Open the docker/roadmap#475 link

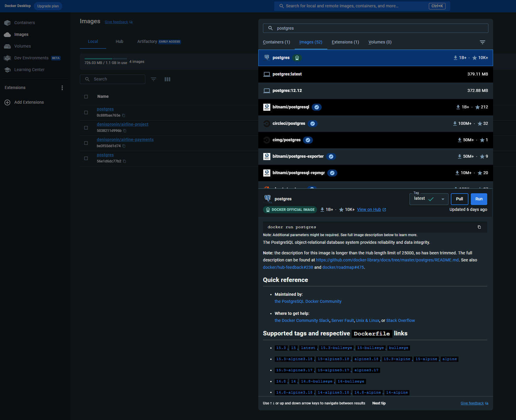click(343, 268)
